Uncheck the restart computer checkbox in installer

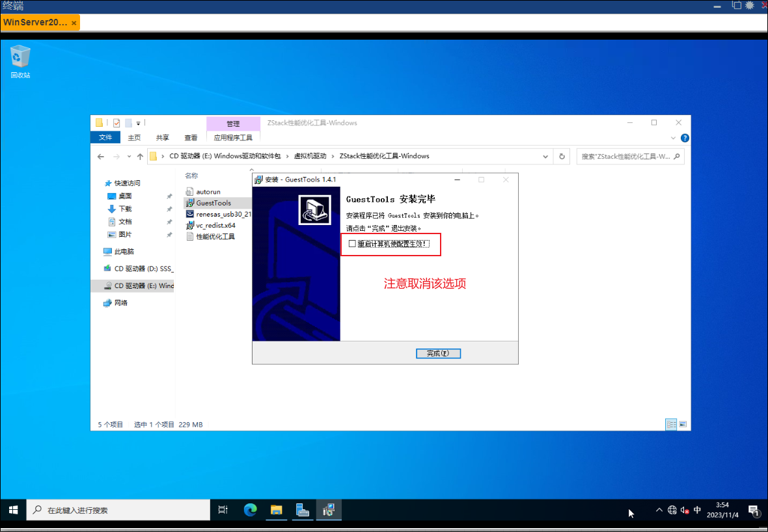coord(352,244)
